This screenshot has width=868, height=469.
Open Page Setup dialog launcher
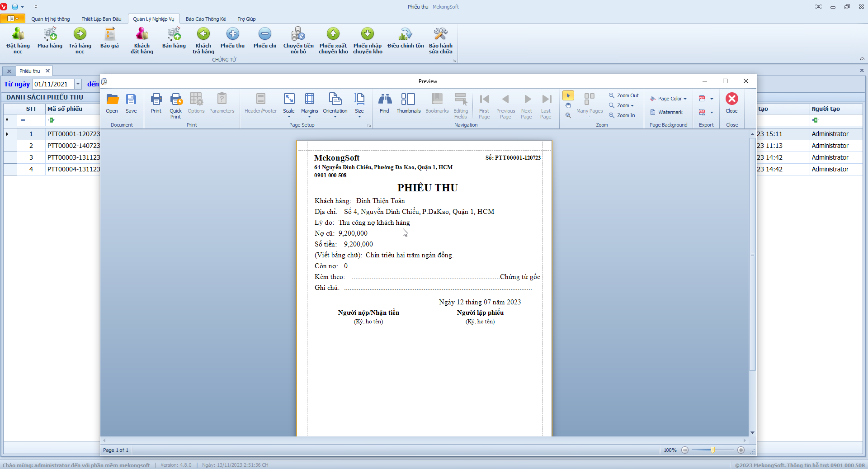[x=369, y=126]
